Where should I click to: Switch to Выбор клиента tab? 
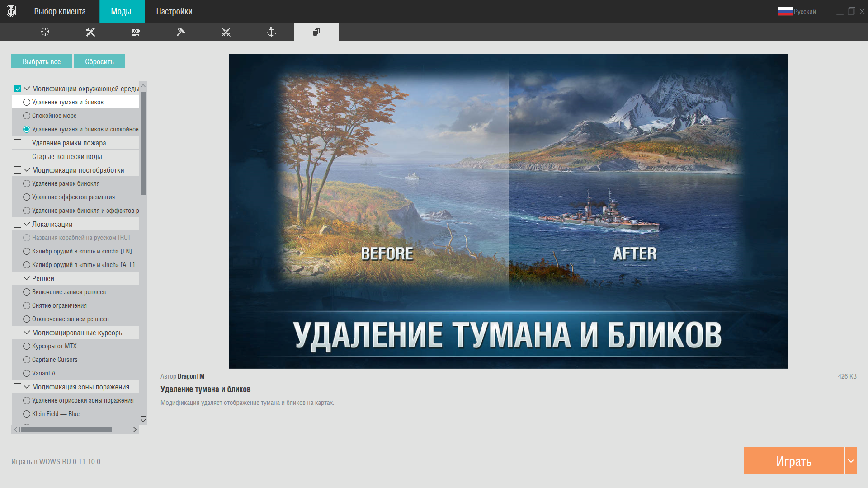coord(60,11)
